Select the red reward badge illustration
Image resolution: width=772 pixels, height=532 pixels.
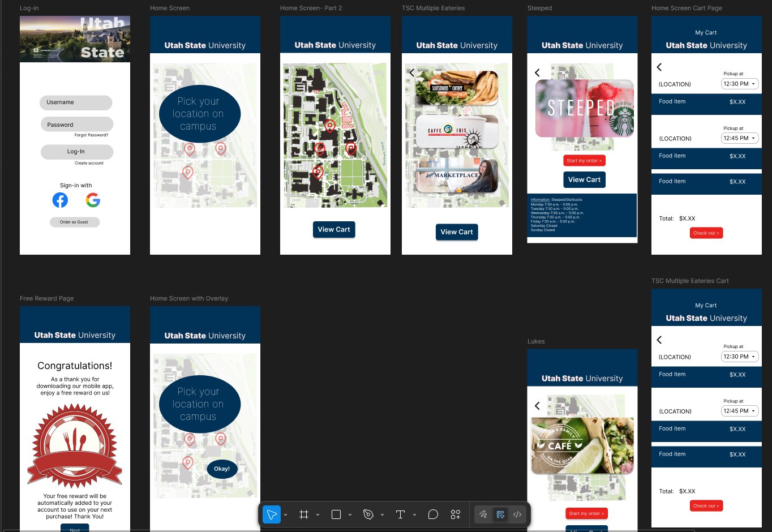pyautogui.click(x=75, y=446)
